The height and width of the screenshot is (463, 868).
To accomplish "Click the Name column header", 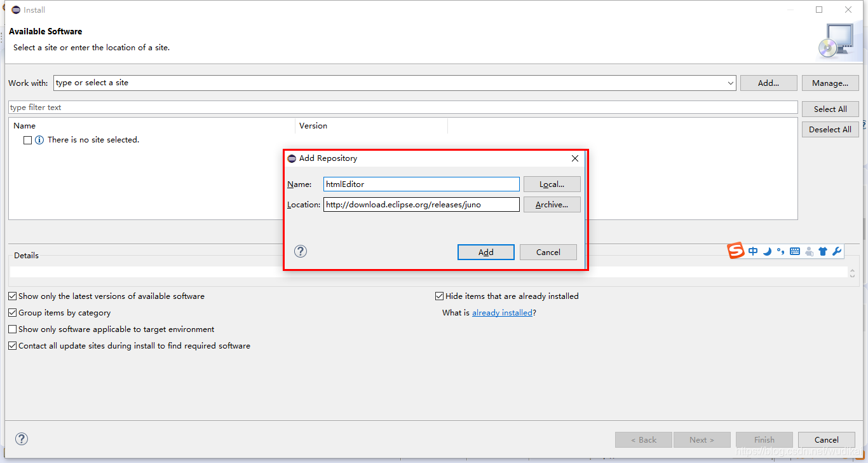I will pyautogui.click(x=152, y=126).
